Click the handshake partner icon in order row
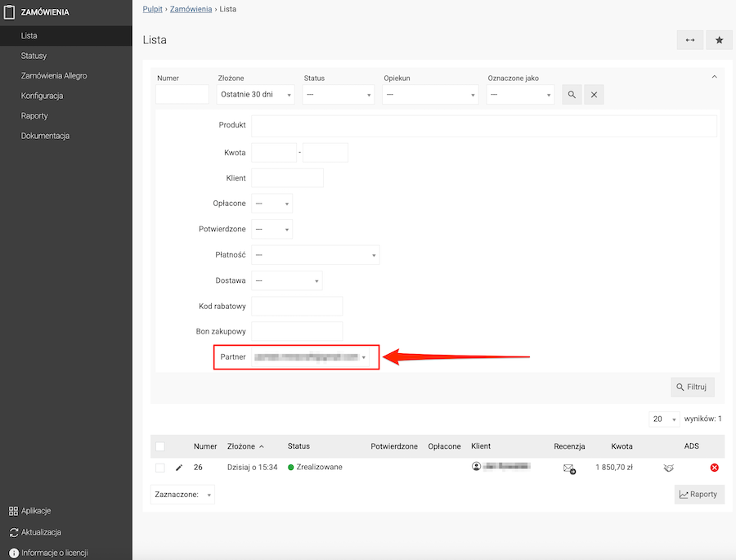Screen dimensions: 736x560 coord(669,468)
